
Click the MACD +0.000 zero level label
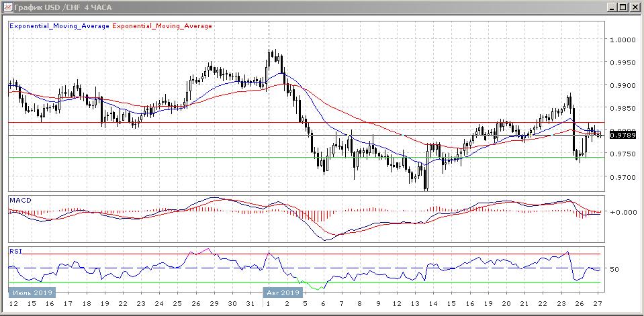click(621, 212)
